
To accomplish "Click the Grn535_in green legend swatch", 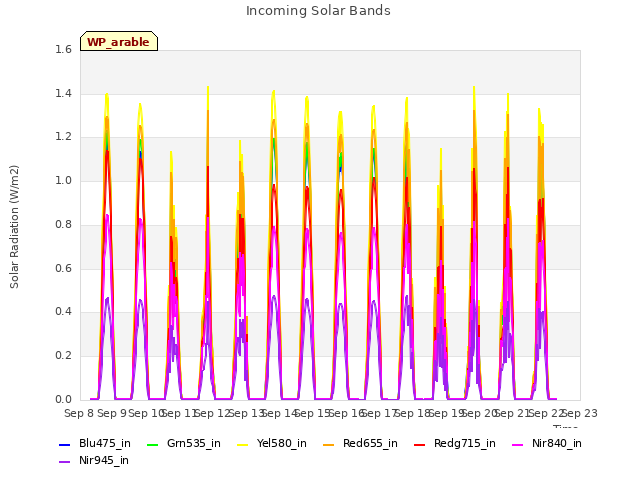I will tap(152, 444).
